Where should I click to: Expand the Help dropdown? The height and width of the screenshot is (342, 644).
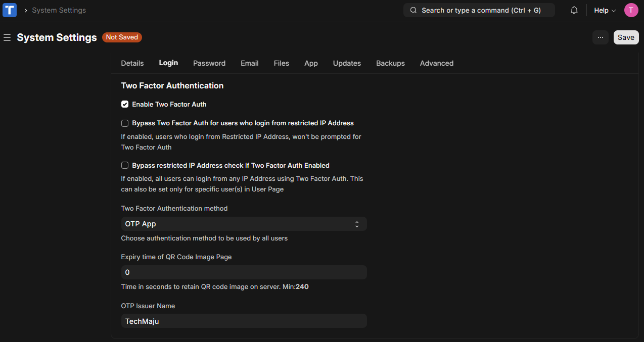click(x=604, y=10)
